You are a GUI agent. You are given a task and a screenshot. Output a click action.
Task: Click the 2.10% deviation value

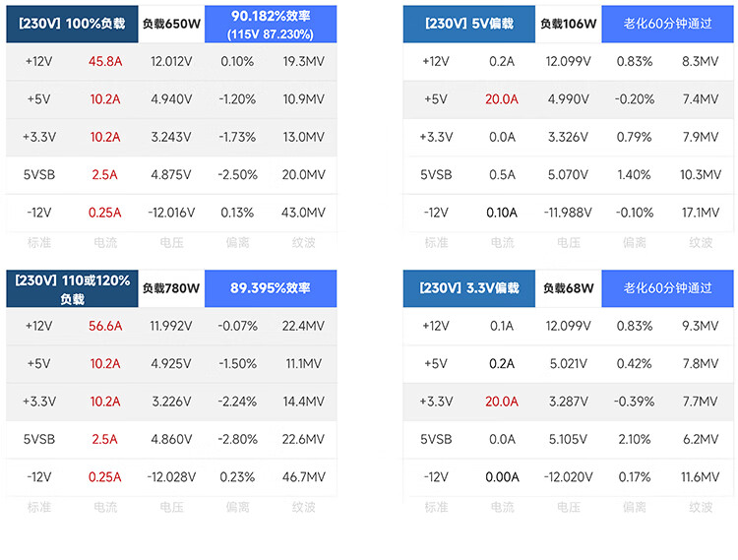point(635,440)
